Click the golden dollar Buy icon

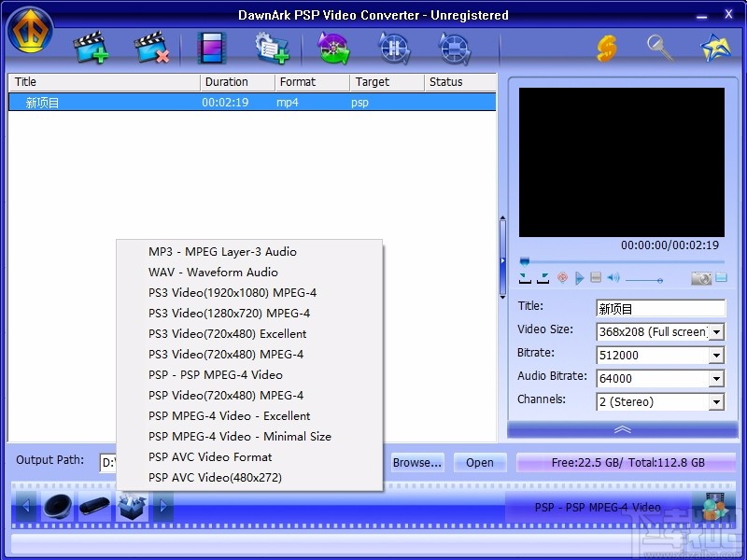tap(607, 47)
